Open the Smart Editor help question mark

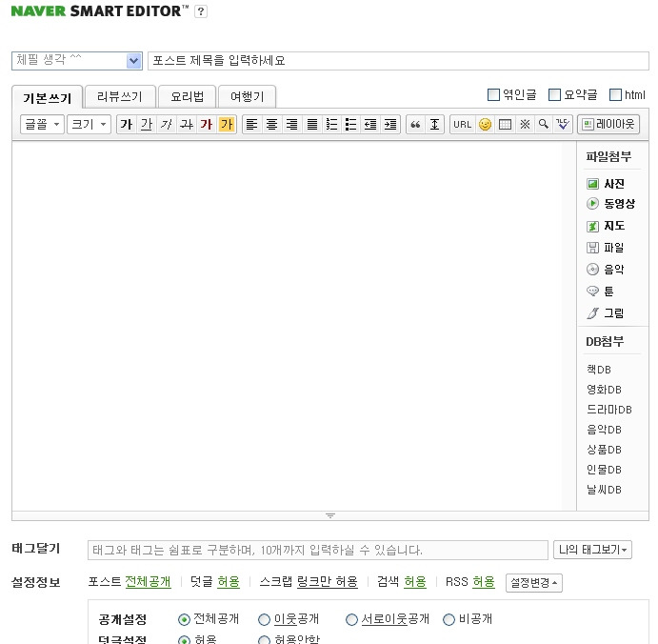(x=201, y=11)
